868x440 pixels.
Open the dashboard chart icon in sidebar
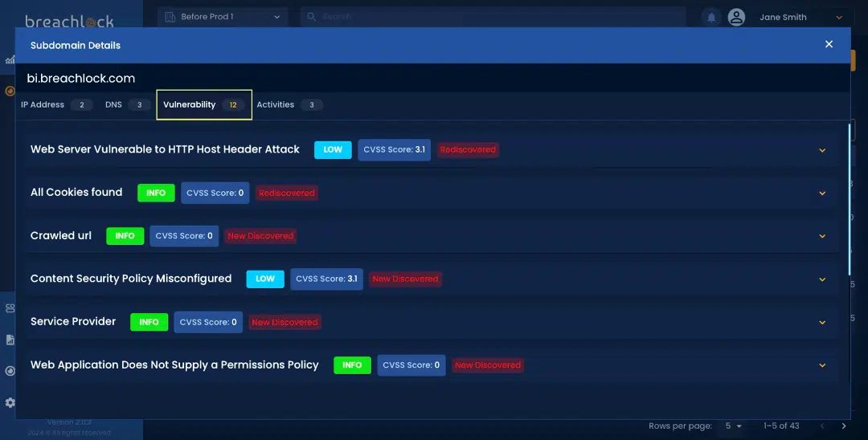click(10, 59)
